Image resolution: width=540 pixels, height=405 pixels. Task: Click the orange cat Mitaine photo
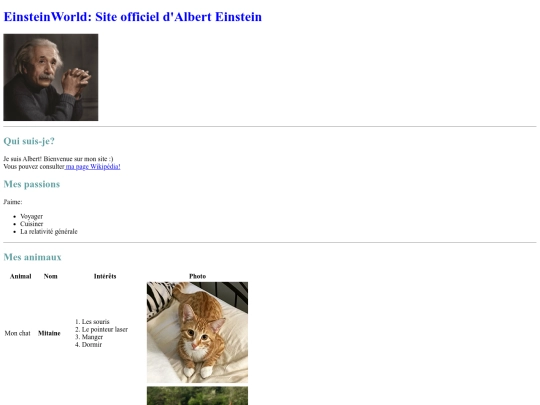click(197, 332)
